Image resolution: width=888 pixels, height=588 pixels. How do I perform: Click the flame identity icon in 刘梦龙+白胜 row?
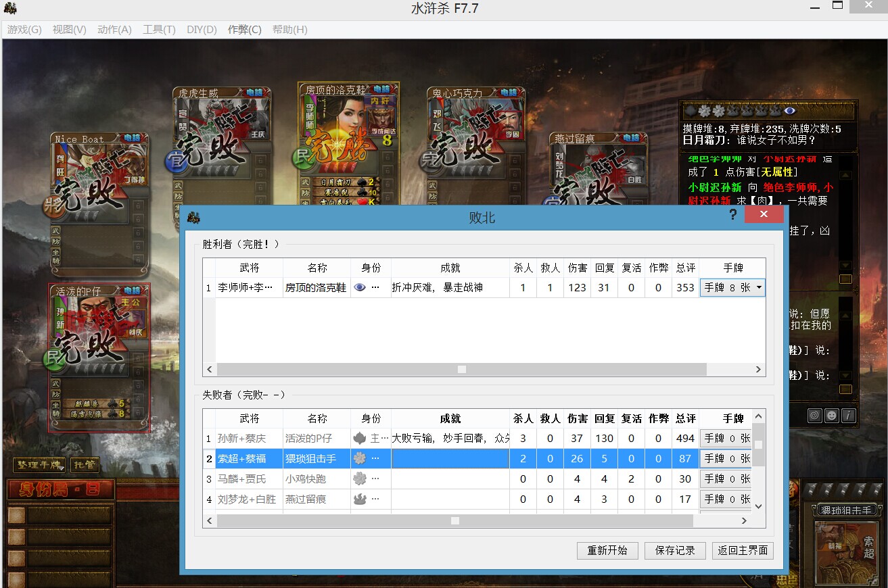pos(360,499)
